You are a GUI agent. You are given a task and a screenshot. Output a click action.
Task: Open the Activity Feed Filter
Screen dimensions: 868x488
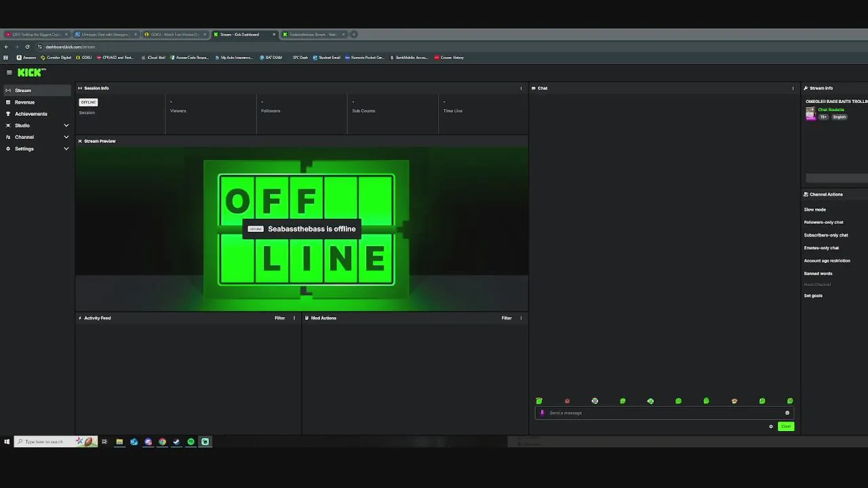pos(279,318)
